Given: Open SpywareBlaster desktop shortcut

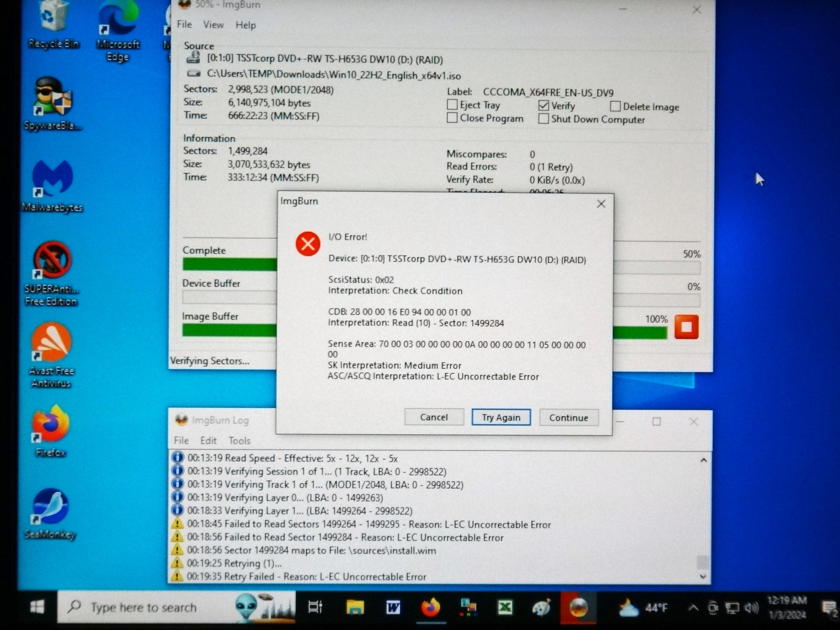Looking at the screenshot, I should [x=52, y=103].
